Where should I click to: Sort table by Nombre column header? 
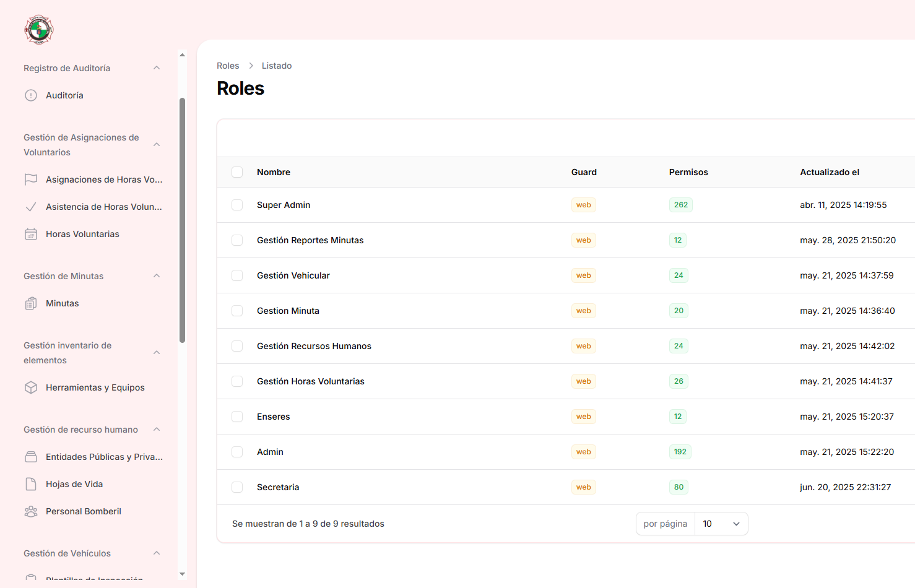[x=274, y=172]
